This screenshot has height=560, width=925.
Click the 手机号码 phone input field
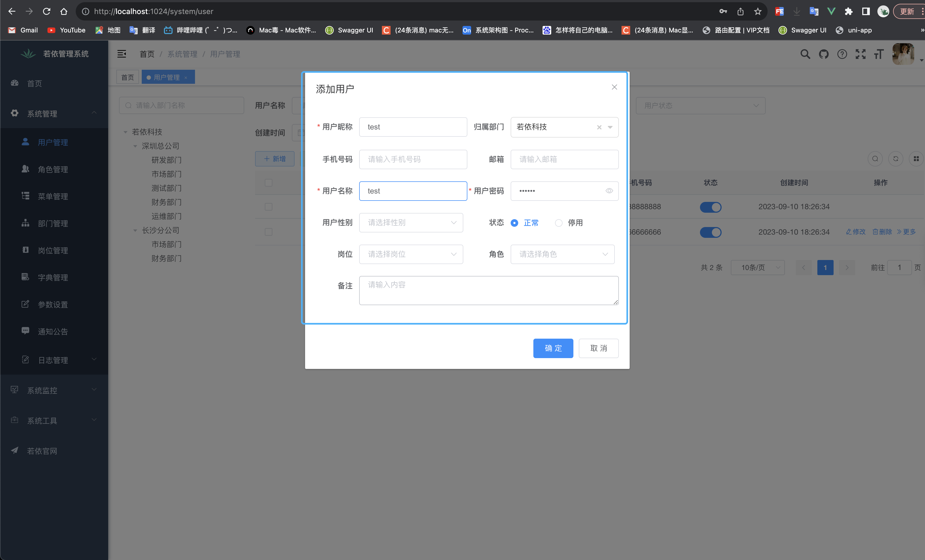coord(413,159)
